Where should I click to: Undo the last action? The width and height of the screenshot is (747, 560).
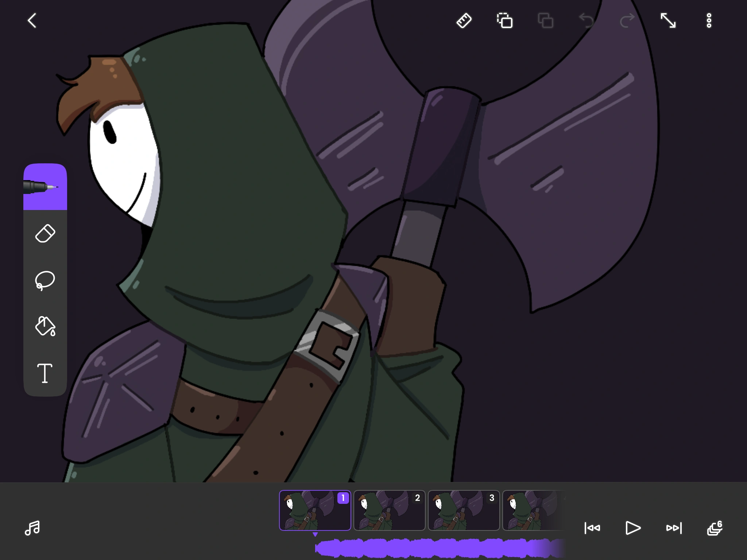click(587, 20)
